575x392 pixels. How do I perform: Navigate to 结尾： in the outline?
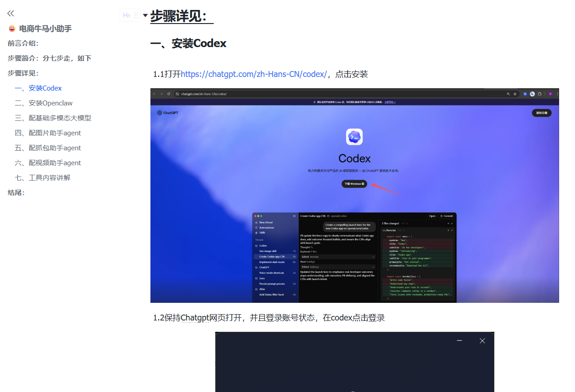16,193
